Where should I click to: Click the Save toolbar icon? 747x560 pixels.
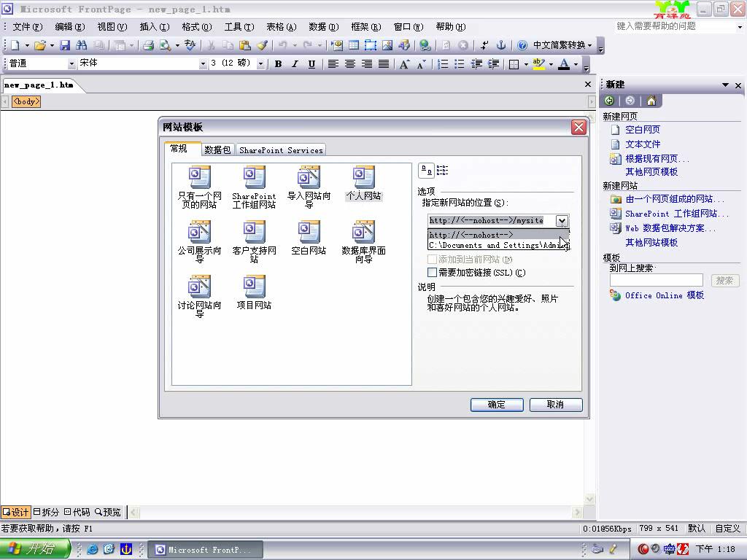click(65, 45)
